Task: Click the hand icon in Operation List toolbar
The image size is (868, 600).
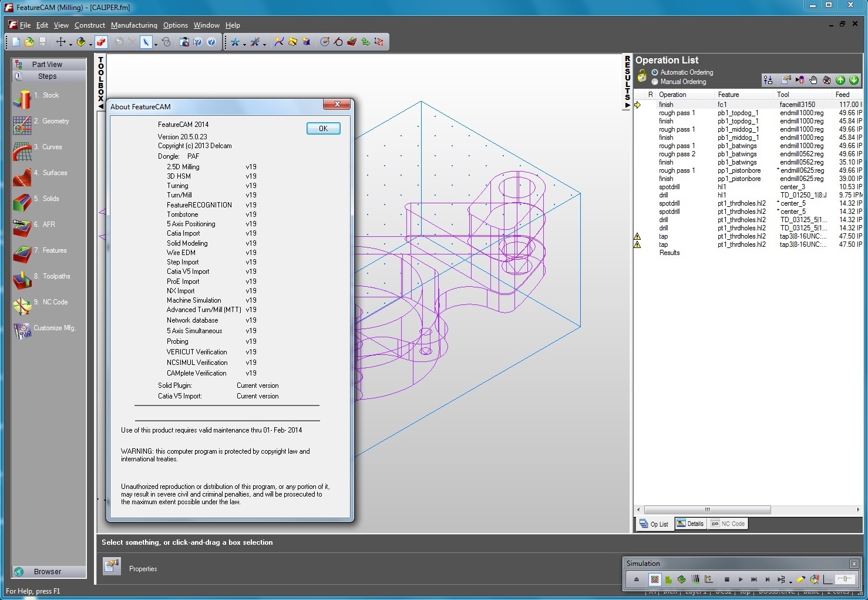Action: click(x=813, y=80)
